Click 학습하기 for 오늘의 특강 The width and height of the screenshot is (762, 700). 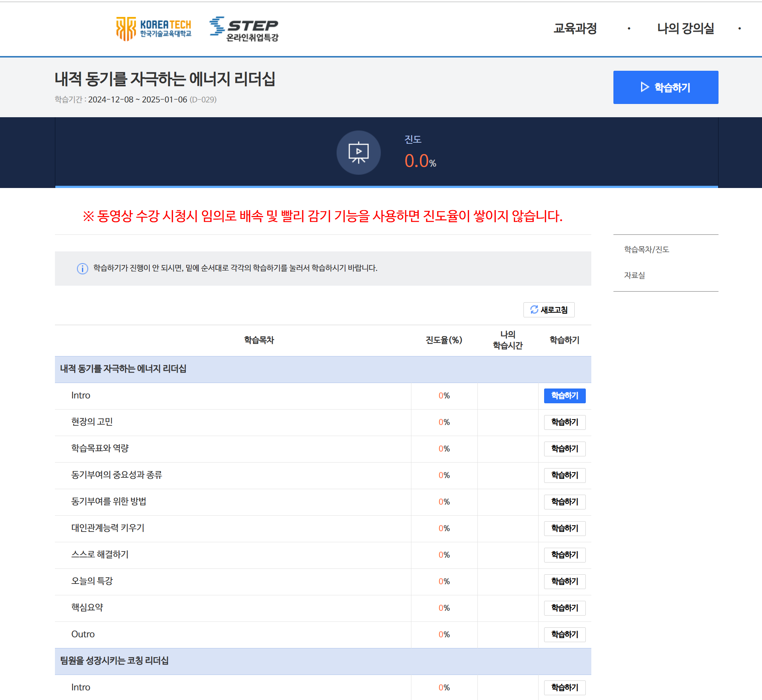coord(564,581)
